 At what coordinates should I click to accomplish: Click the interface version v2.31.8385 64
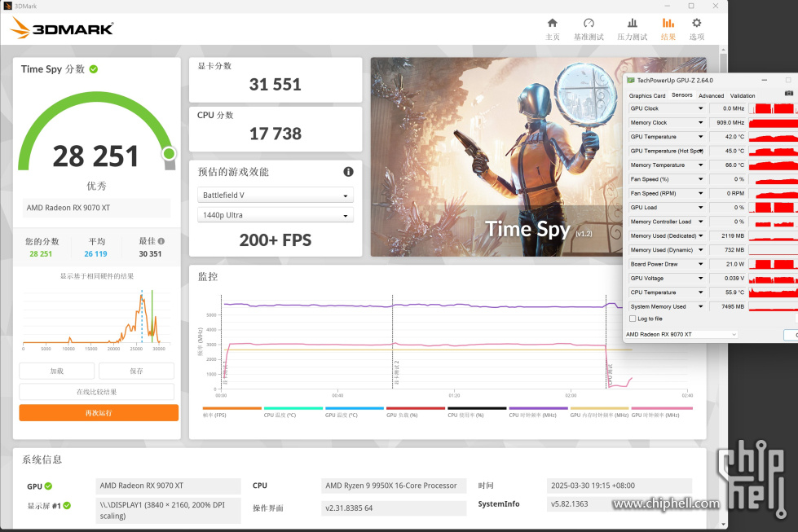point(349,508)
